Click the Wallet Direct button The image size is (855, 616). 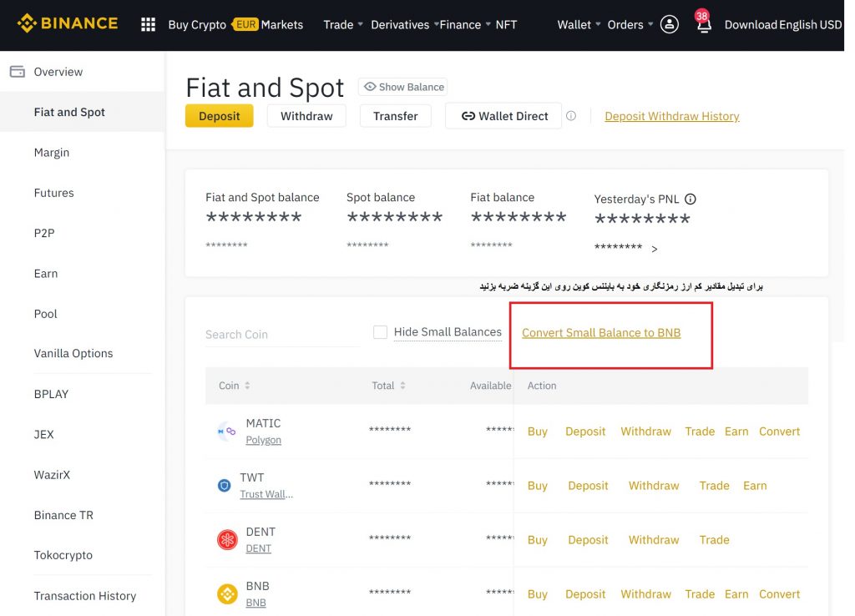click(x=503, y=115)
